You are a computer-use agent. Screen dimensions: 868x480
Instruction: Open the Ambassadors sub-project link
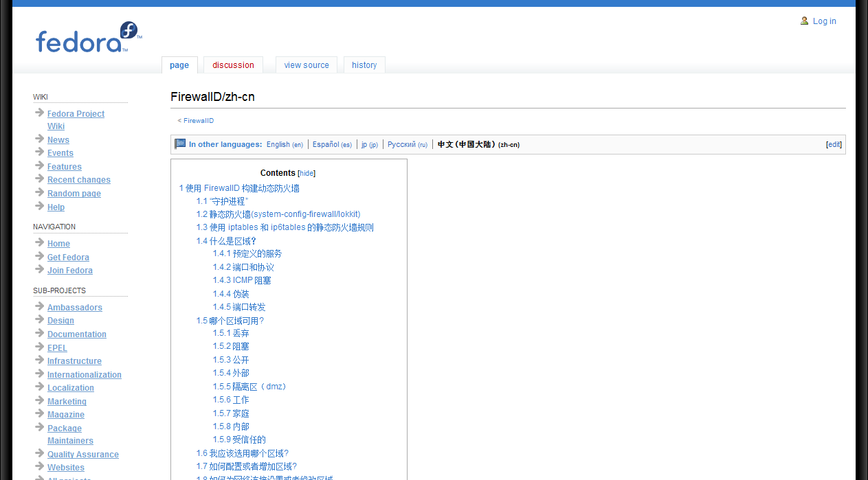[75, 308]
